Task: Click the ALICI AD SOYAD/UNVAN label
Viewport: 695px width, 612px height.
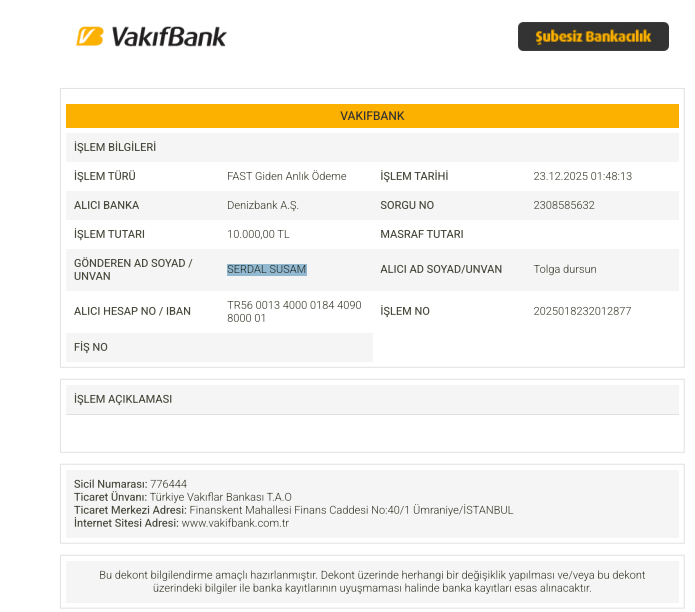Action: pyautogui.click(x=441, y=269)
